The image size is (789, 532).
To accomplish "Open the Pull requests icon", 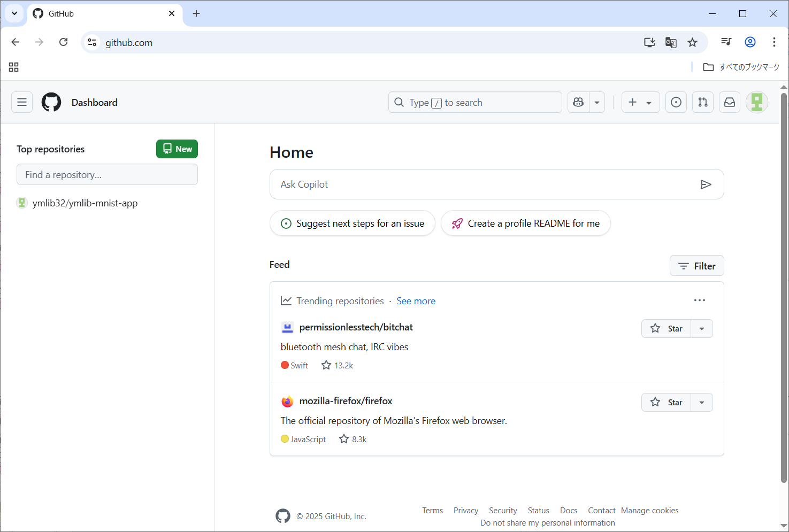I will [x=703, y=102].
